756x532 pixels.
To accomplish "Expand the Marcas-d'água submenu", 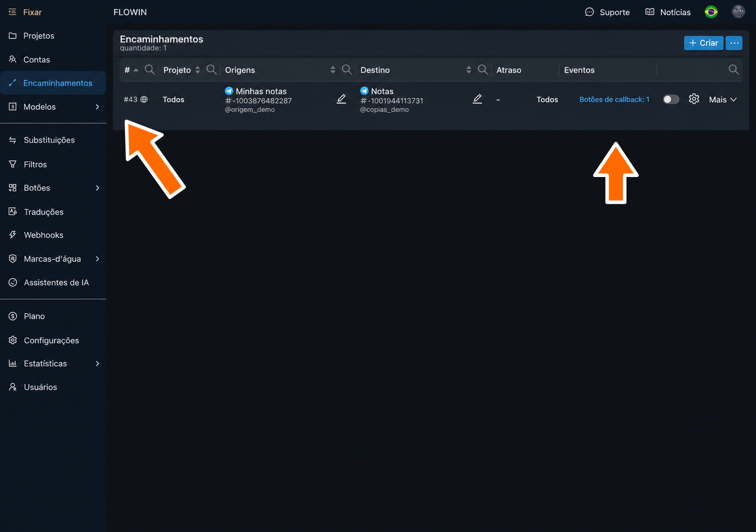I will (x=98, y=259).
